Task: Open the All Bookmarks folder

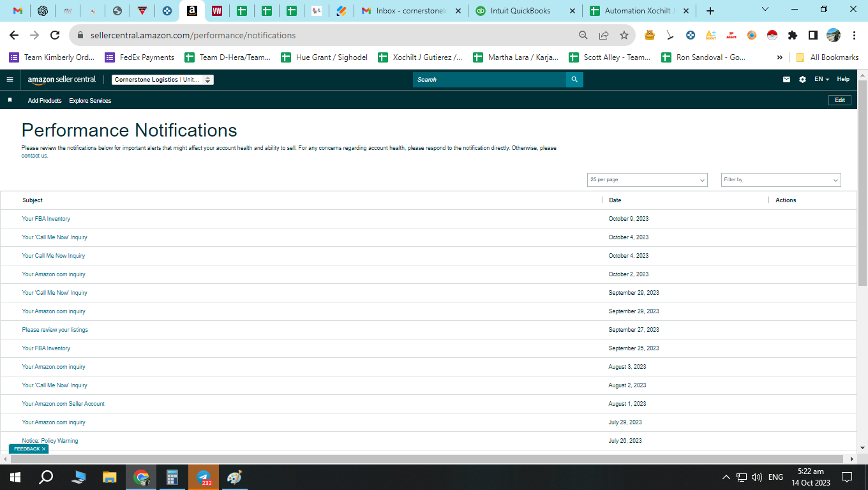Action: pyautogui.click(x=827, y=57)
